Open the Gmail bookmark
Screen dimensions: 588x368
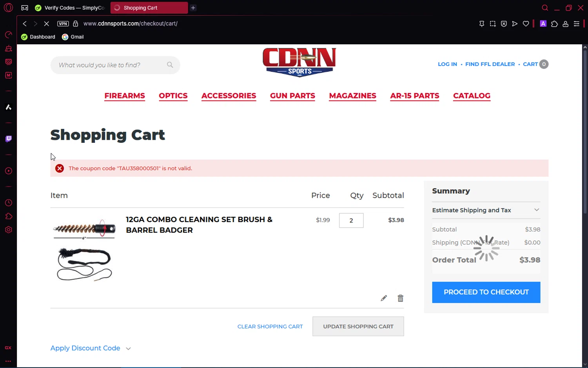click(x=73, y=37)
